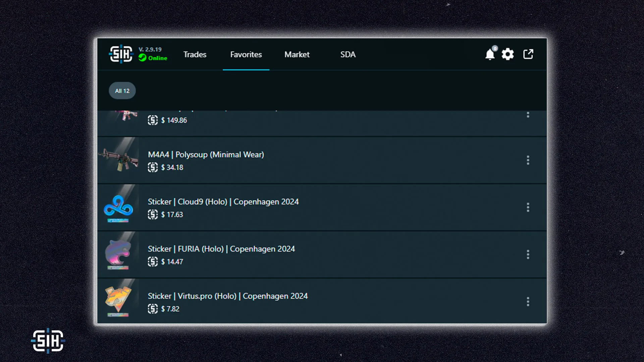Image resolution: width=644 pixels, height=362 pixels.
Task: Click the Cloud9 Holo sticker thumbnail
Action: (118, 207)
